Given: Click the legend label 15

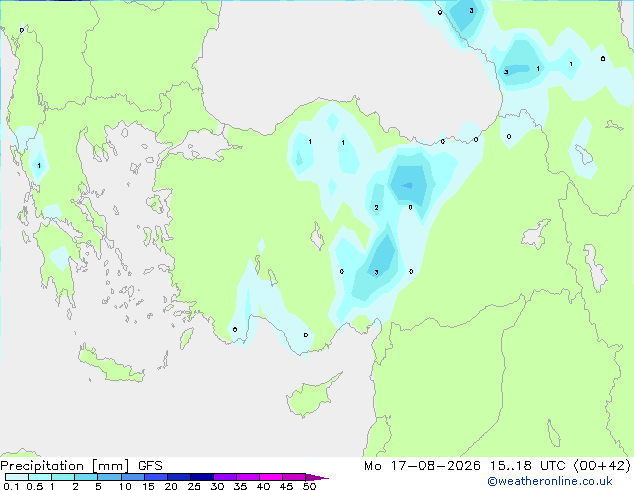Looking at the screenshot, I should 148,486.
